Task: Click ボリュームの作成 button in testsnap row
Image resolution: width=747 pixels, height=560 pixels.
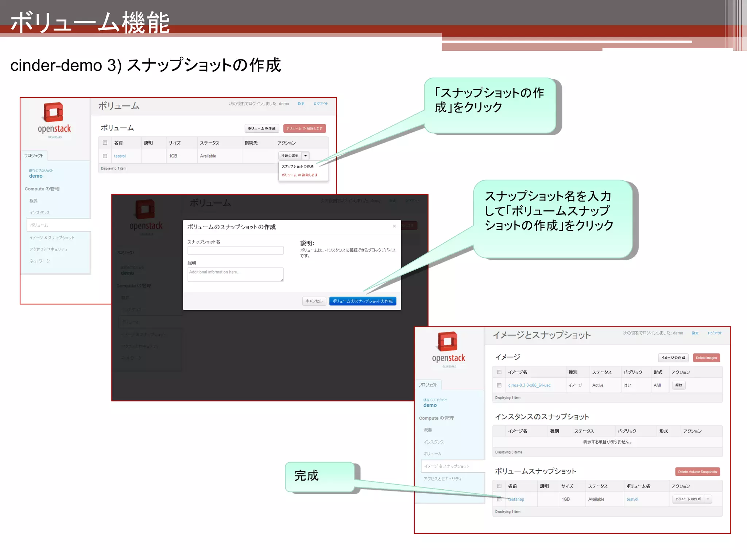Action: pos(688,499)
